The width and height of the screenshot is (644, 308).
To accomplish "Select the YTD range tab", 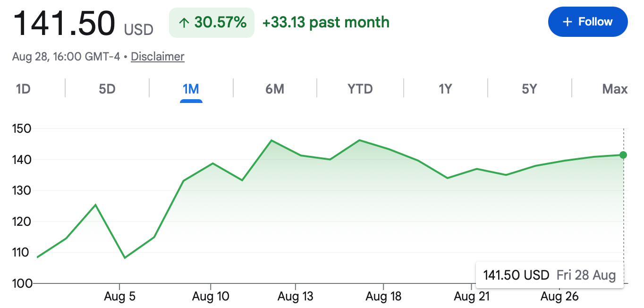I will [360, 89].
